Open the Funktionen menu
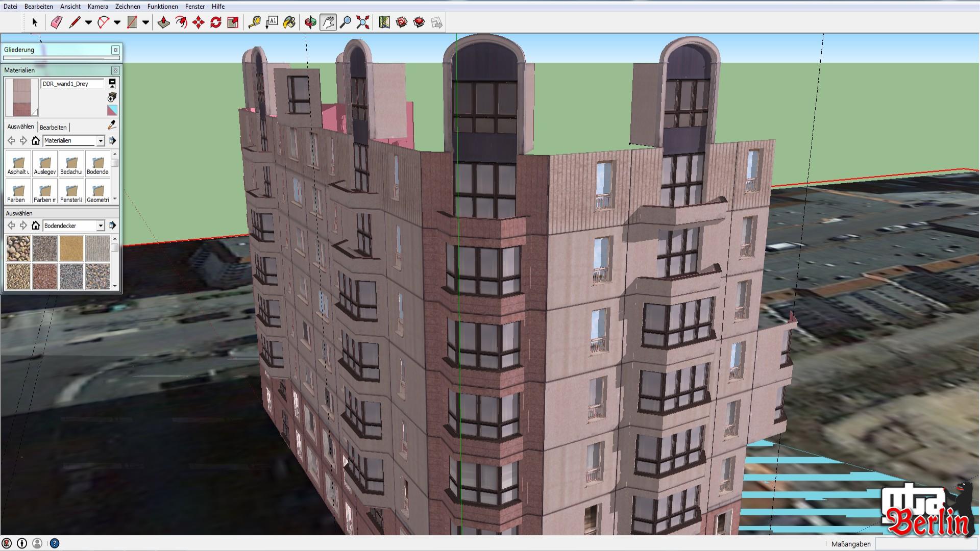980x551 pixels. tap(163, 7)
